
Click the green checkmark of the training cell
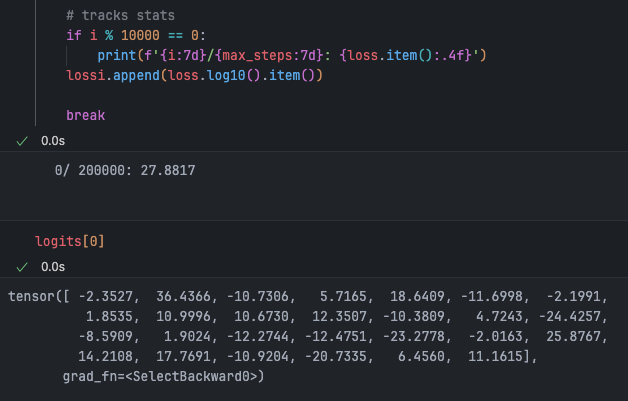pyautogui.click(x=23, y=141)
